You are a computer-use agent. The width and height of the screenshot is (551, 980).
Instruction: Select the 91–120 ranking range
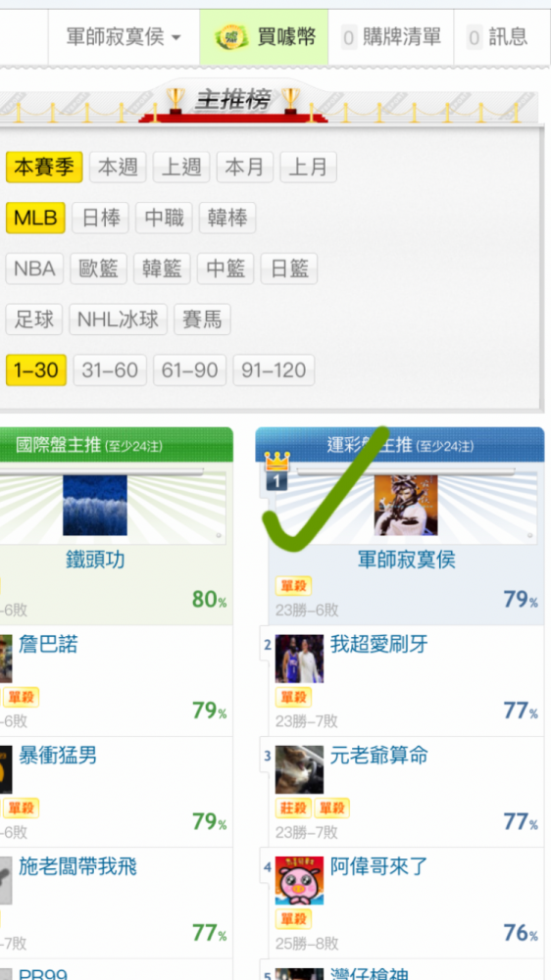[274, 370]
